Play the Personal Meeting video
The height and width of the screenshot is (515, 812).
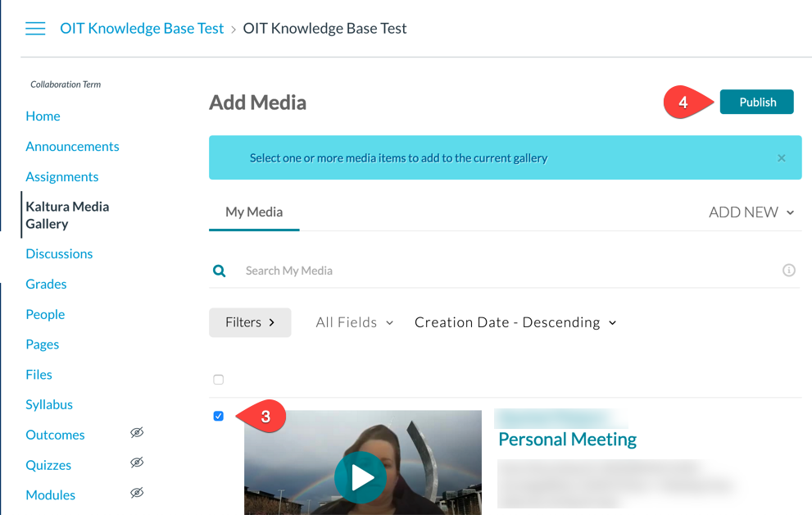[x=361, y=477]
